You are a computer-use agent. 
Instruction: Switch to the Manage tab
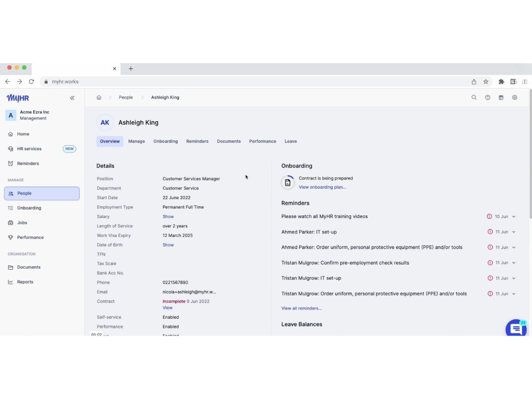[x=137, y=141]
